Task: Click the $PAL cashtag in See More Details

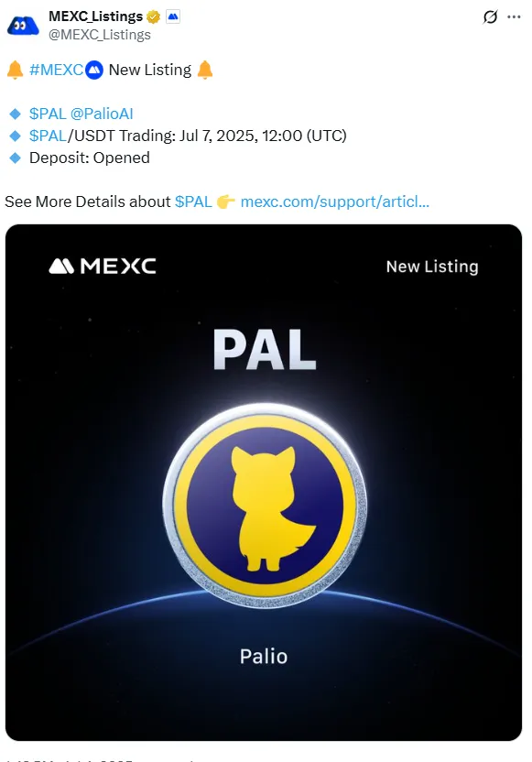Action: (193, 201)
